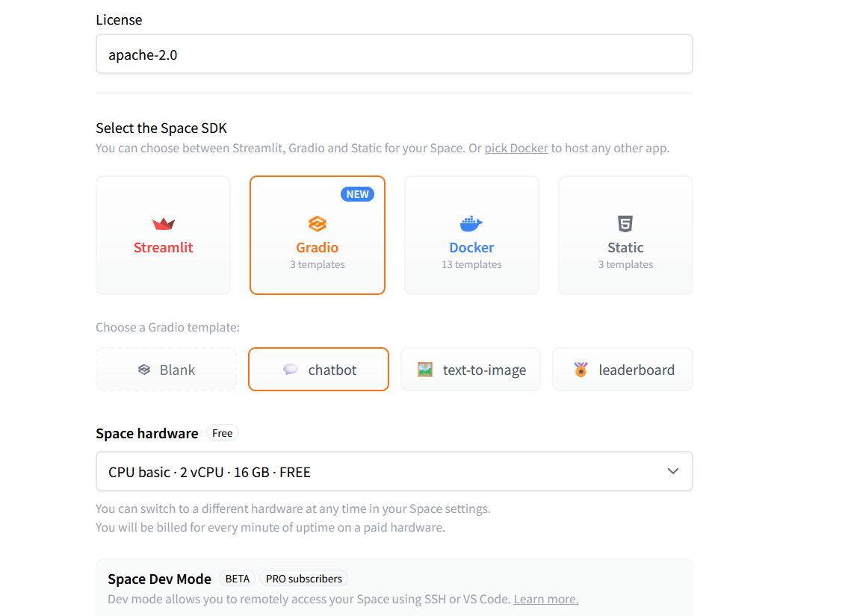Click the billing notice about paid hardware
This screenshot has width=842, height=616.
tap(270, 527)
